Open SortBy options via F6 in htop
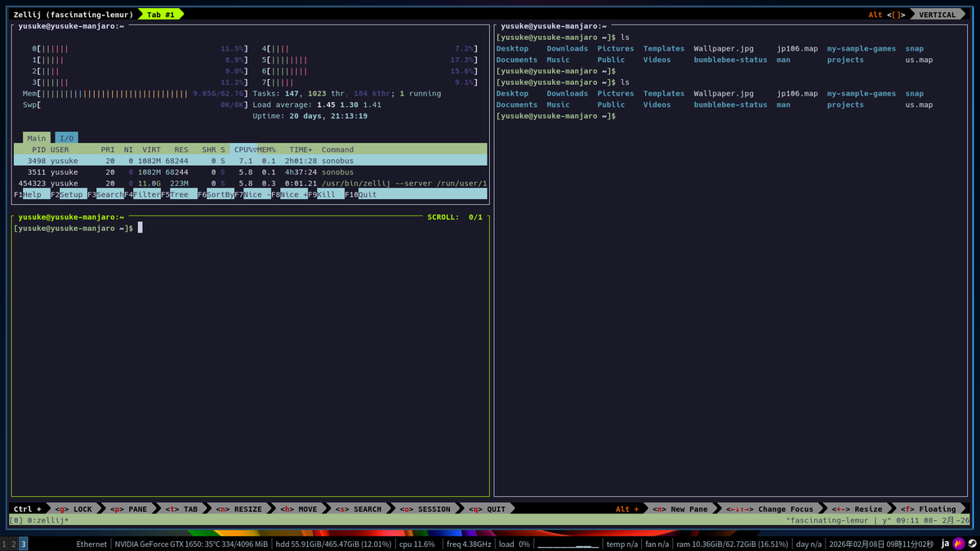980x551 pixels. (215, 194)
